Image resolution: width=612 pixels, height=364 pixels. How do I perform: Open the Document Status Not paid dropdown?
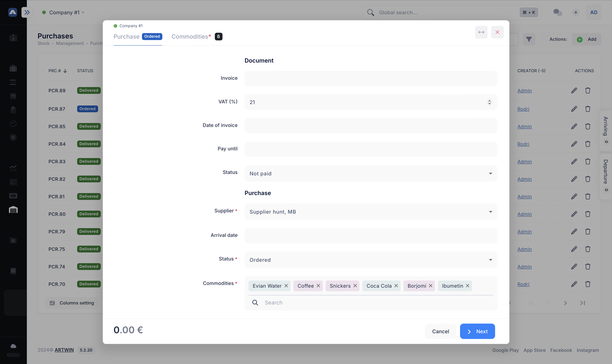pos(371,173)
